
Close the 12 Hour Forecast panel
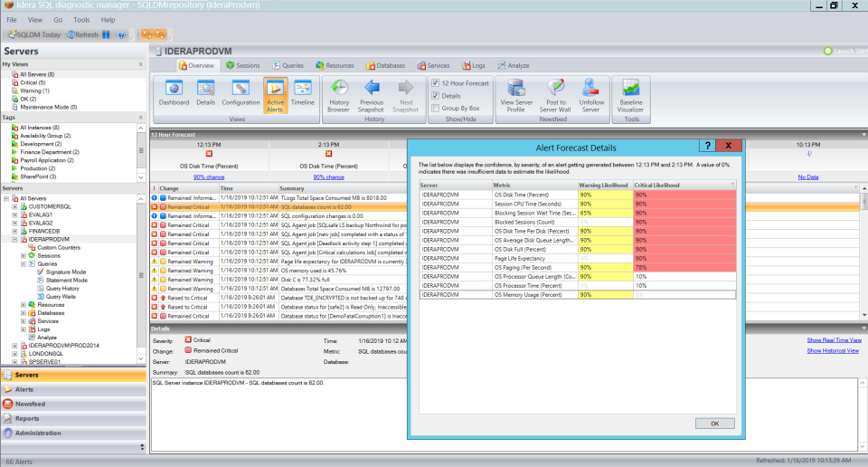tap(863, 135)
